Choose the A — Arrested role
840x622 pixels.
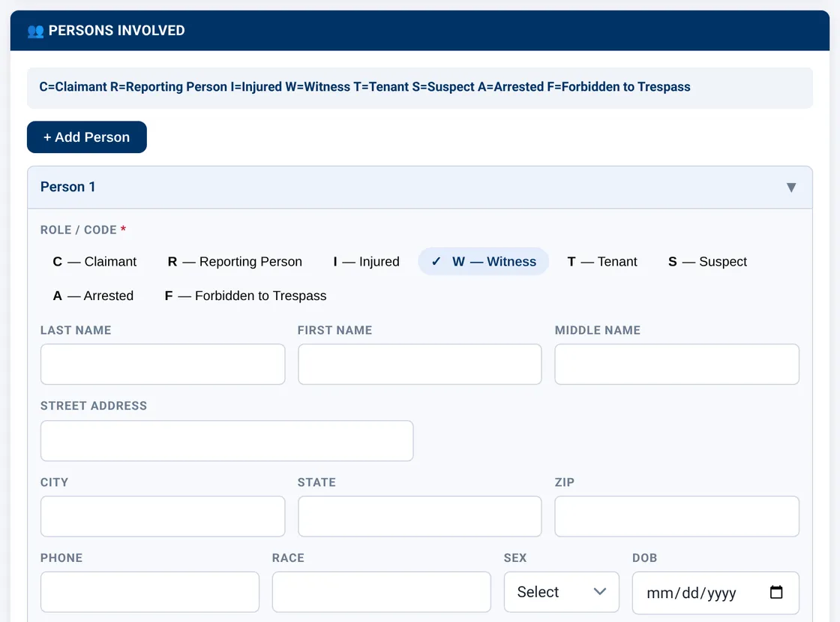point(93,296)
